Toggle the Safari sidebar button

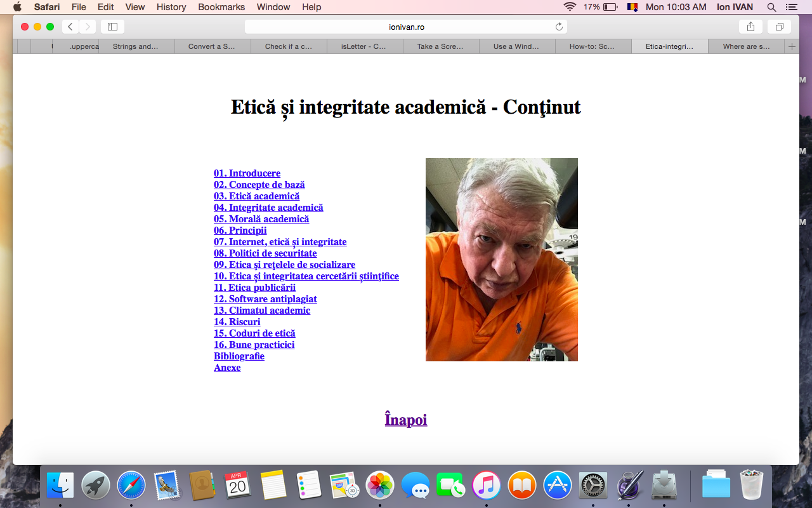(x=112, y=27)
